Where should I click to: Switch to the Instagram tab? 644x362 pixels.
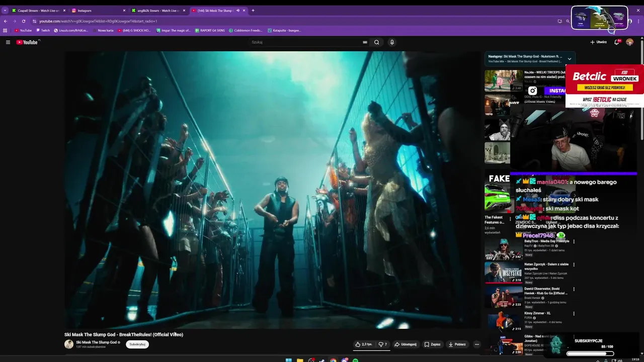[x=98, y=11]
